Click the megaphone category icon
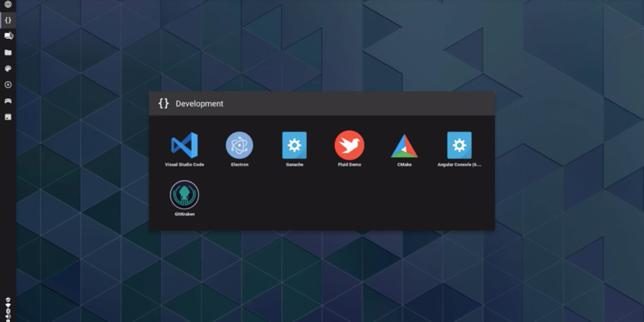This screenshot has height=322, width=644. click(x=8, y=36)
